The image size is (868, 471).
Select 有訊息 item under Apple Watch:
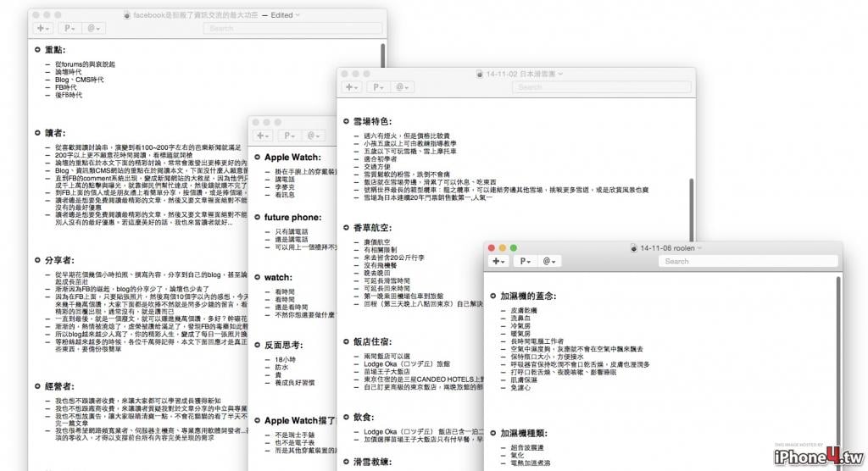(285, 195)
